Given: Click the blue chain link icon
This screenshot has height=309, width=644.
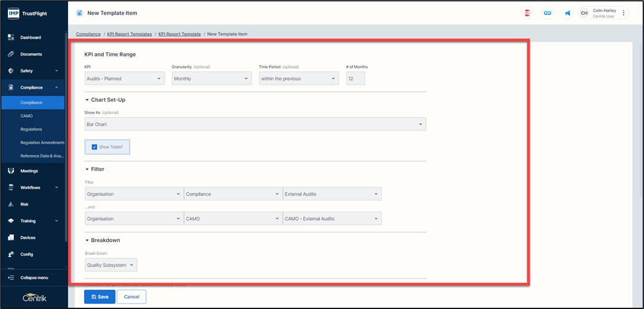Looking at the screenshot, I should coord(548,13).
